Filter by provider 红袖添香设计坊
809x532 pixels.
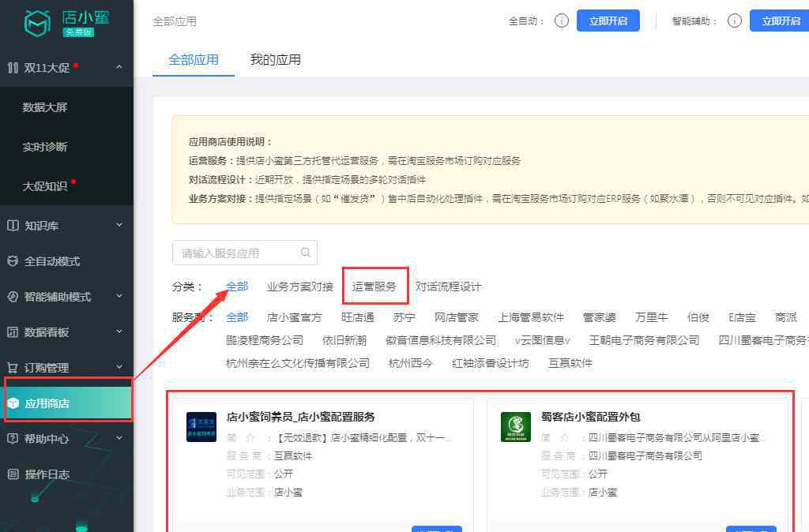[490, 363]
